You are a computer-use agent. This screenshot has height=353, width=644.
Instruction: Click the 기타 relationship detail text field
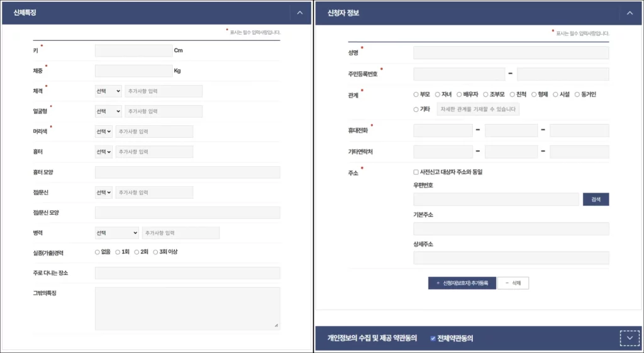[x=478, y=109]
